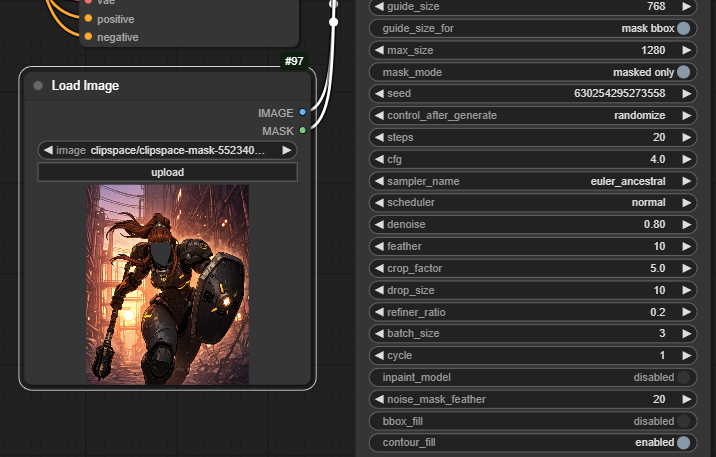This screenshot has width=716, height=457.
Task: Click the refiner_ratio 0.2 value field
Action: pyautogui.click(x=533, y=312)
